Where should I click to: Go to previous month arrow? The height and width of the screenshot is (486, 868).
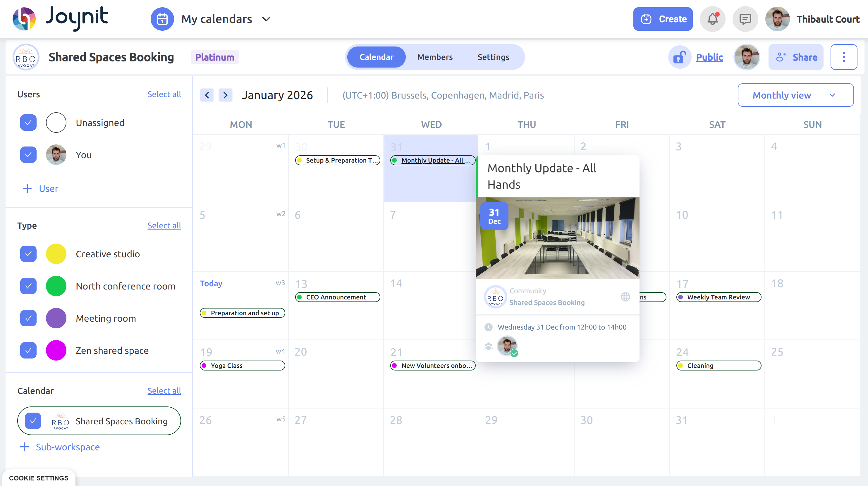coord(207,95)
